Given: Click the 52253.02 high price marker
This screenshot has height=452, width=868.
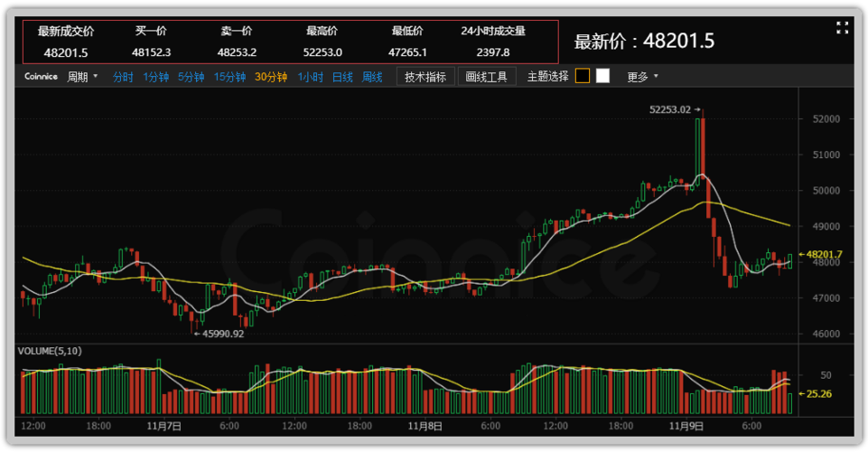Looking at the screenshot, I should pos(670,109).
